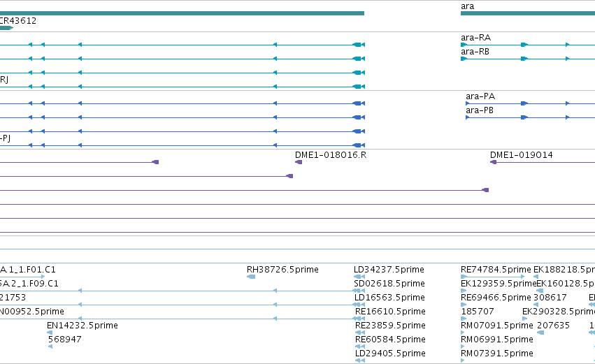Click the RM07091.5prime EST label
This screenshot has height=364, width=595.
pyautogui.click(x=496, y=326)
